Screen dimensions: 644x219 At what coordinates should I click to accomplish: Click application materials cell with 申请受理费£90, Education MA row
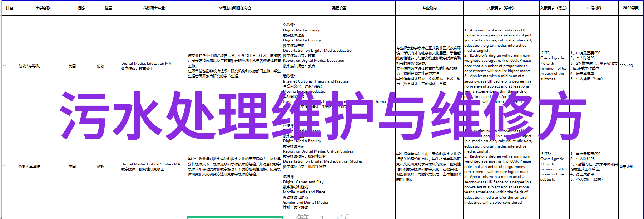pos(594,66)
